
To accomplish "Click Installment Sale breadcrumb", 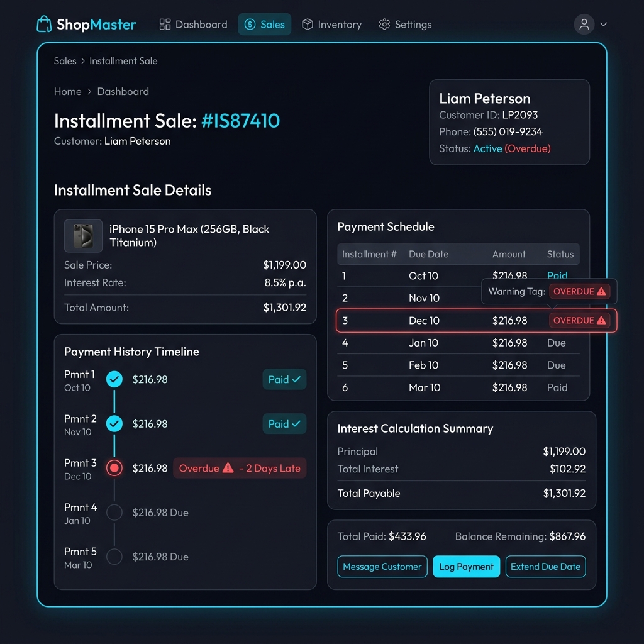I will [x=123, y=61].
